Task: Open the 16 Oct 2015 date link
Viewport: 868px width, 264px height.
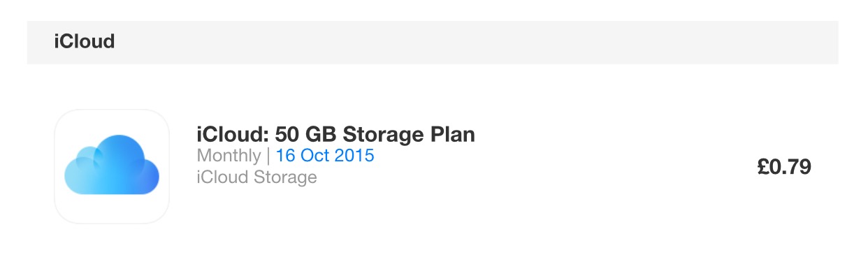Action: point(325,155)
